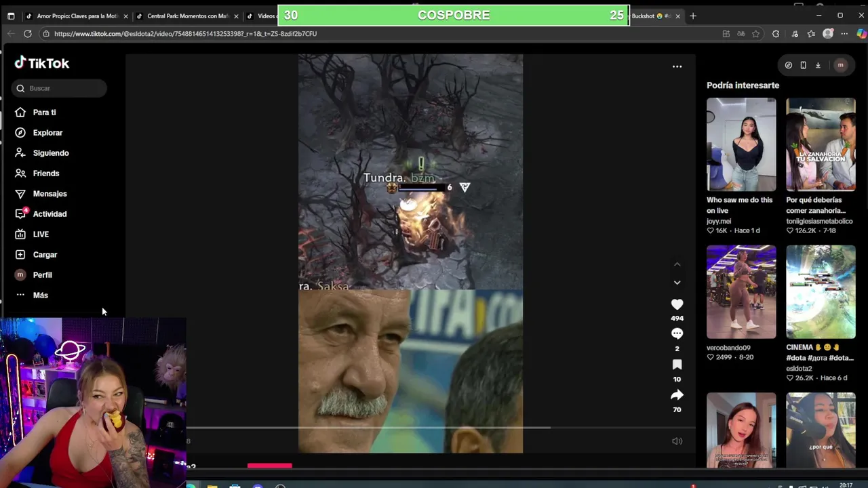Open the browser tab actions menu icon
868x488 pixels.
coord(11,16)
